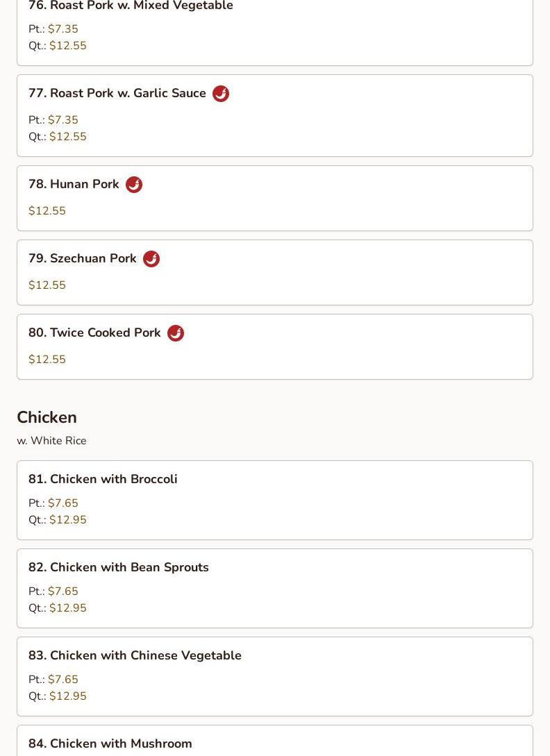Image resolution: width=550 pixels, height=756 pixels.
Task: Choose 80. Twice Cooked Pork
Action: click(x=94, y=333)
